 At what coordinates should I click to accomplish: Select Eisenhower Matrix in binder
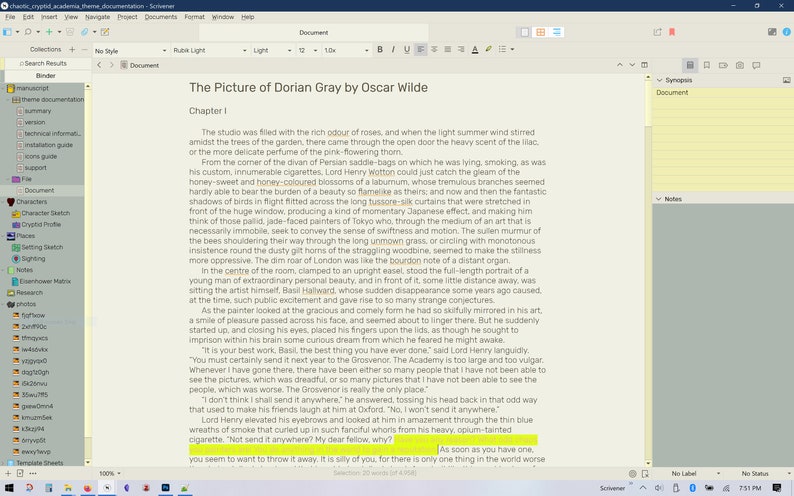pos(46,281)
